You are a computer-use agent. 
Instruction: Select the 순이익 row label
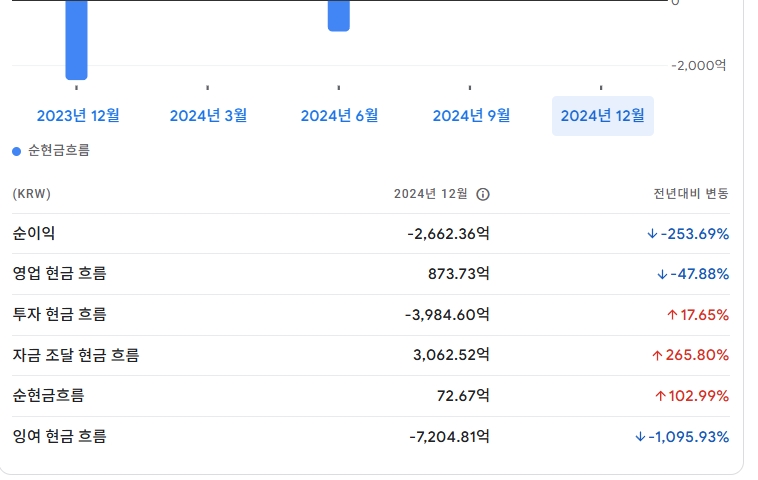click(33, 233)
